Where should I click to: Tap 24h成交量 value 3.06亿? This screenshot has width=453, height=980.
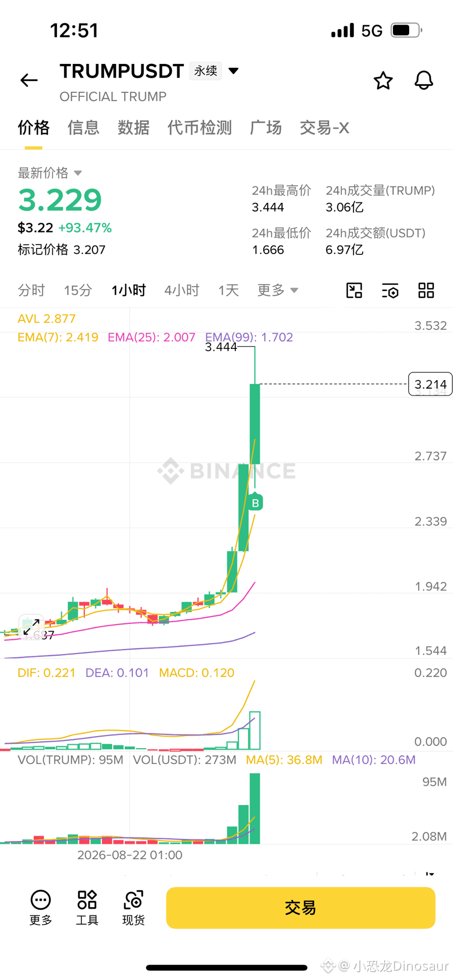(x=345, y=207)
